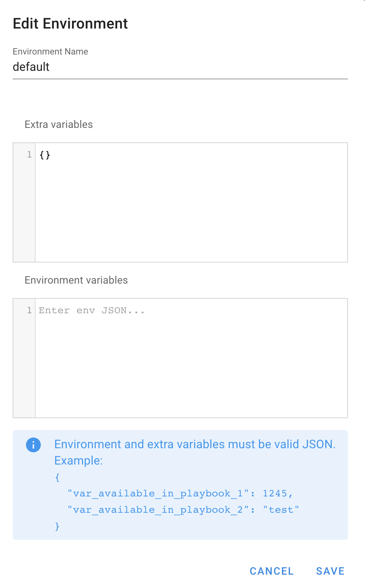Screen dimensions: 365x588
Task: Click the Extra variables label
Action: point(59,125)
